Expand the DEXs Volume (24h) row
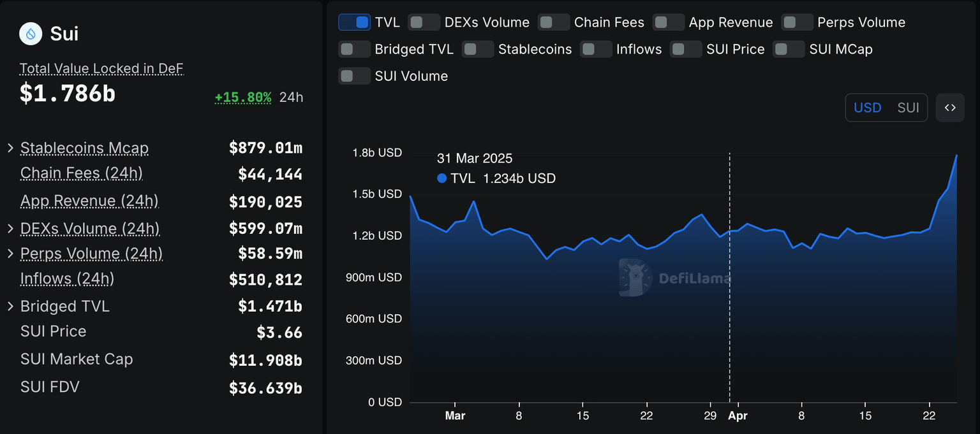Viewport: 980px width, 434px height. tap(10, 229)
